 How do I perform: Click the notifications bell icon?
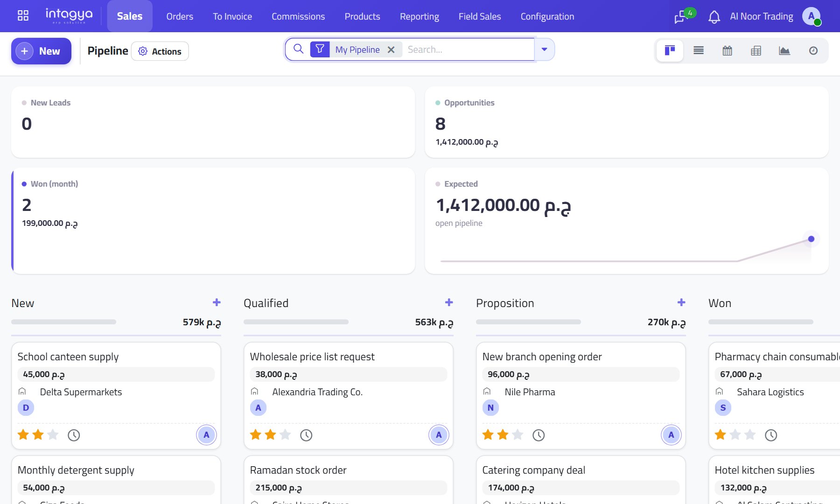(x=714, y=17)
